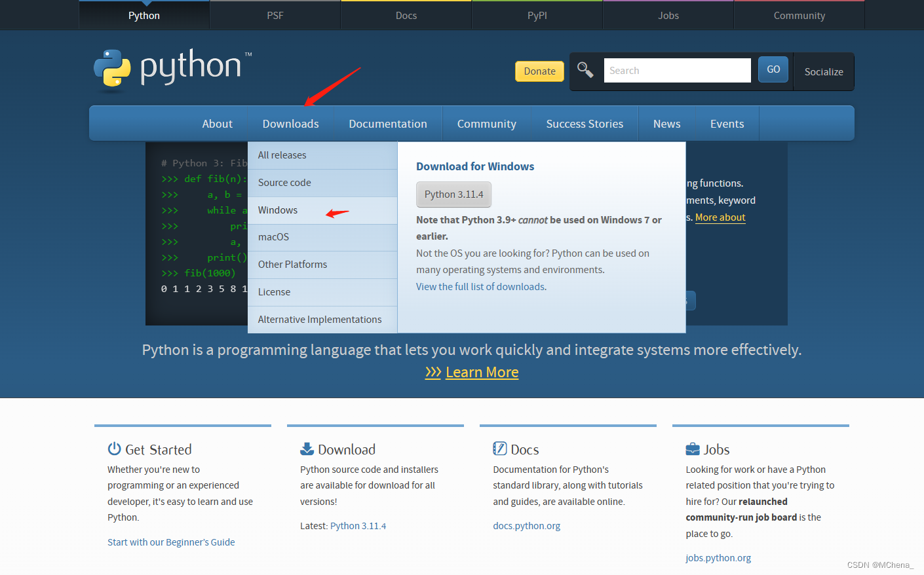This screenshot has height=575, width=924.
Task: Click the Docs section heading
Action: click(525, 449)
